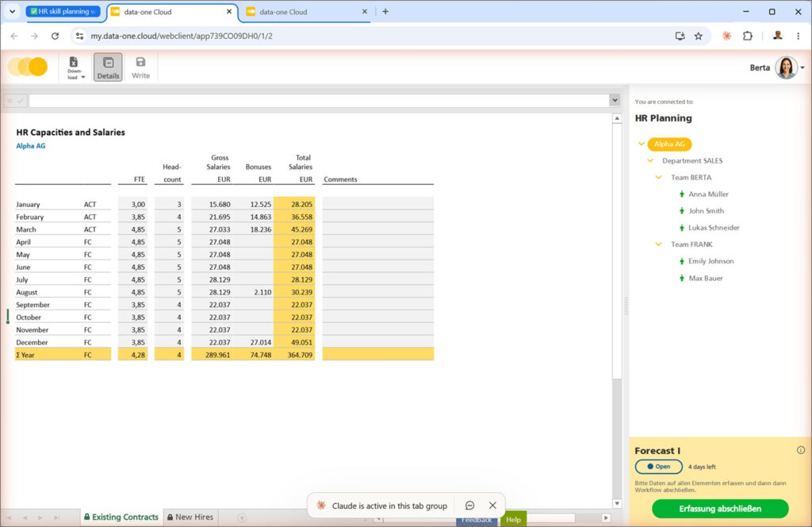Open the user menu arrow beside Berta
The height and width of the screenshot is (527, 812).
(x=802, y=68)
